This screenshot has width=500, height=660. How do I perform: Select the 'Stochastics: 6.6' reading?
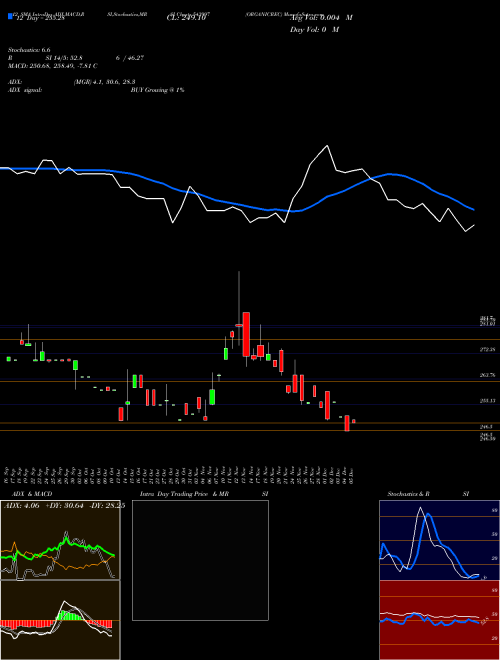coord(29,50)
